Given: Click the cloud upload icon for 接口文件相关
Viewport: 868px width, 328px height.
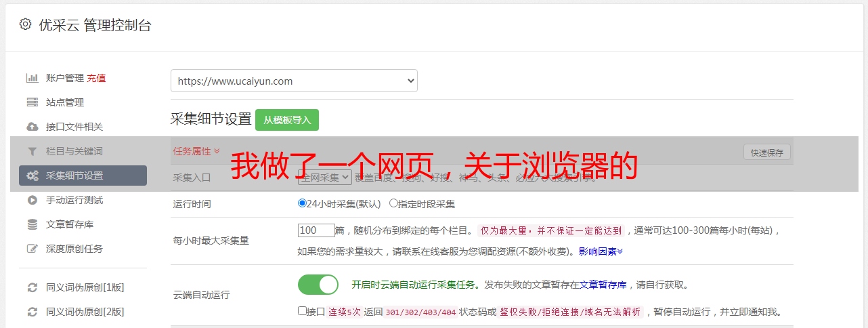Looking at the screenshot, I should pyautogui.click(x=32, y=127).
